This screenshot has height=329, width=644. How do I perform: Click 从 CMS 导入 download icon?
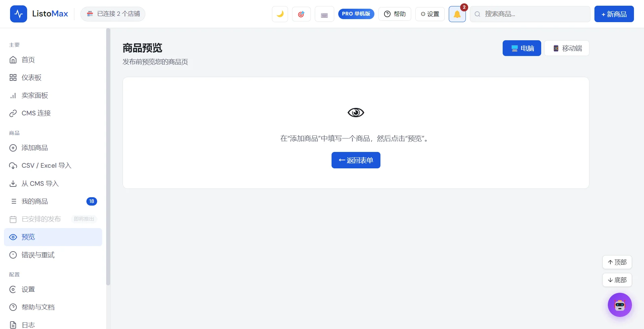(x=13, y=183)
